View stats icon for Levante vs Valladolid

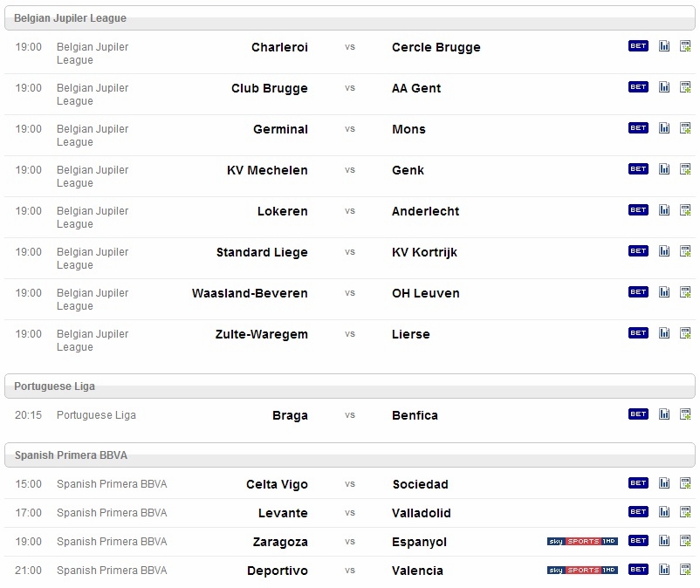coord(664,512)
